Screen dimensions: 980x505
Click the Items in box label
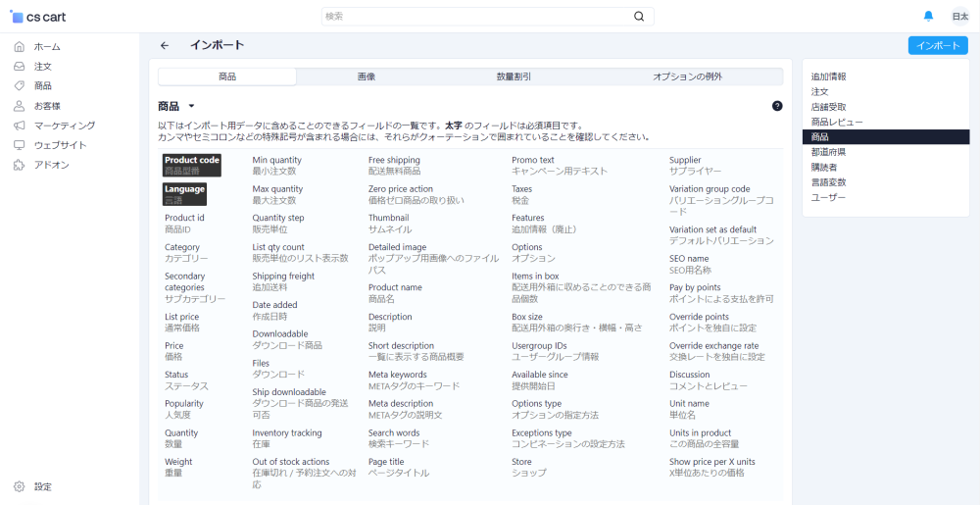pos(535,277)
